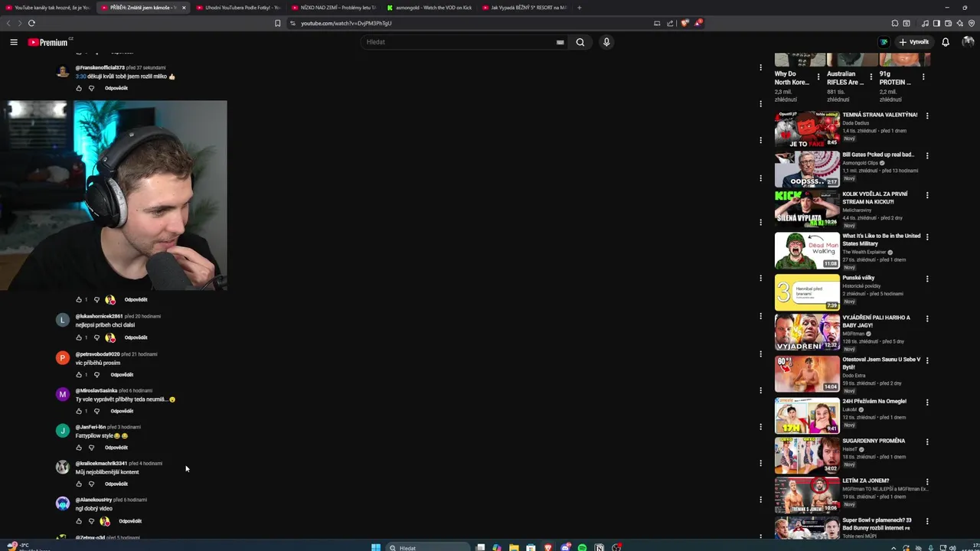Viewport: 980px width, 551px height.
Task: Open action menu for MiroslavSasinka's comment
Action: [760, 390]
